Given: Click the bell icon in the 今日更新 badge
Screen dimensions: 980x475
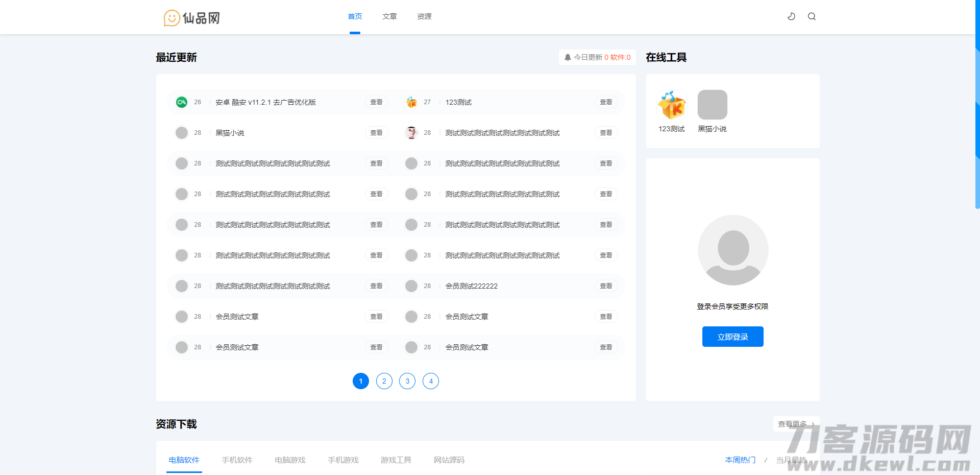Looking at the screenshot, I should (x=567, y=57).
